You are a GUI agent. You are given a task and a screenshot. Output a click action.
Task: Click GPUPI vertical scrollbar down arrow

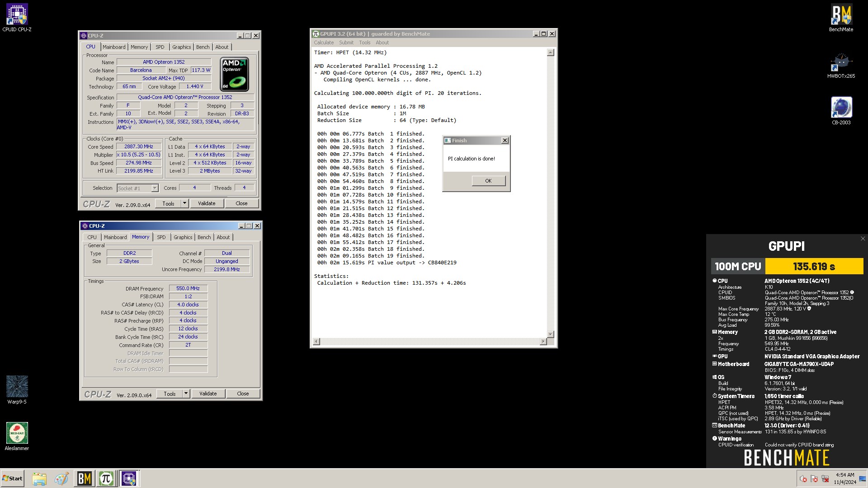pyautogui.click(x=550, y=334)
